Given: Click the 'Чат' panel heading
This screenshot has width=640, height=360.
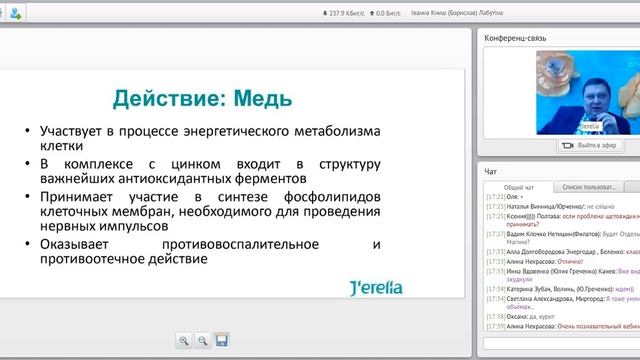Looking at the screenshot, I should click(490, 171).
